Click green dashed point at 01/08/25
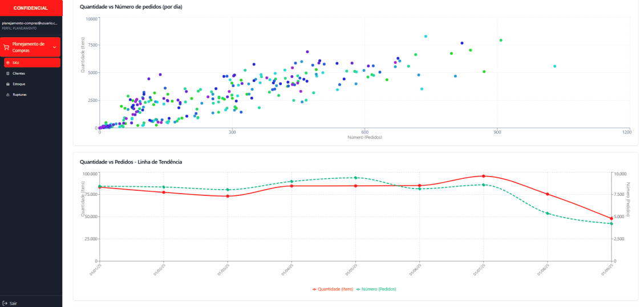The height and width of the screenshot is (307, 644). (x=548, y=213)
